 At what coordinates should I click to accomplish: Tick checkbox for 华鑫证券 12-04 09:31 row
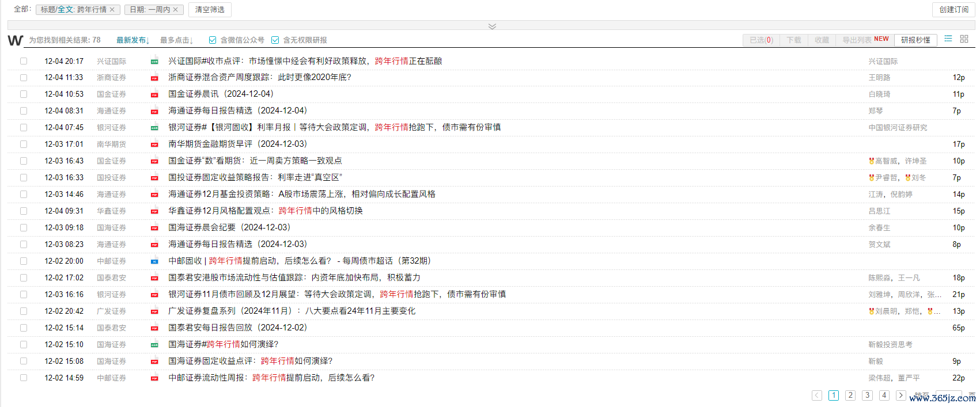(24, 211)
